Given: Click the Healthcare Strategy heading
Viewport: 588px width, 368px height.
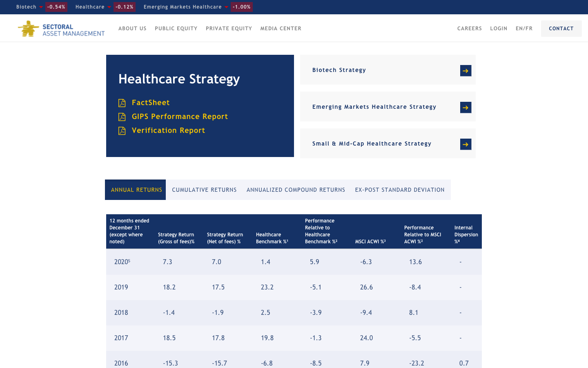Looking at the screenshot, I should (179, 79).
